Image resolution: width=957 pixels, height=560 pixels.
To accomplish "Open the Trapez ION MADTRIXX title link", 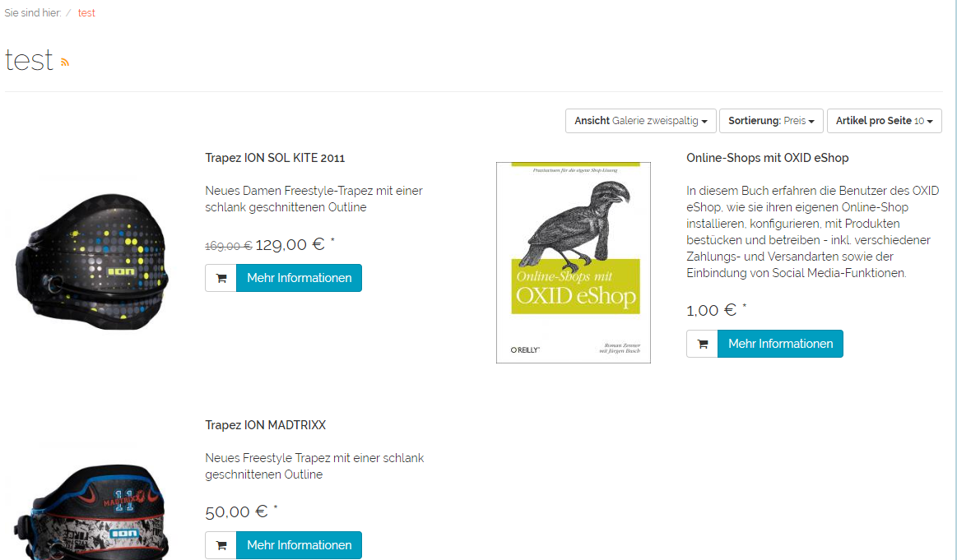I will pyautogui.click(x=265, y=425).
